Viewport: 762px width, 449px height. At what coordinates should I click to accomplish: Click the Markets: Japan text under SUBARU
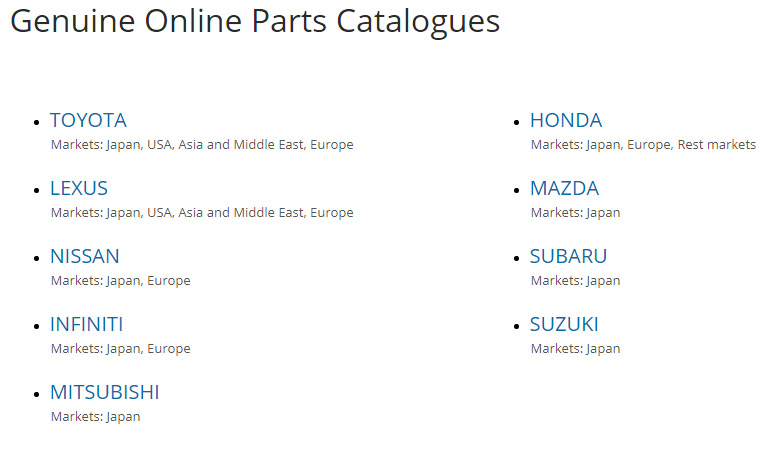point(575,281)
